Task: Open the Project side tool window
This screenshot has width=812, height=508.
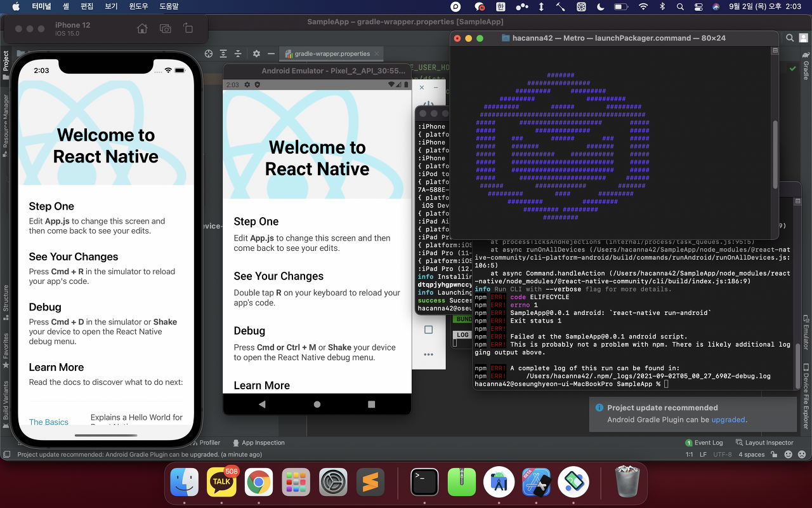Action: (x=6, y=65)
